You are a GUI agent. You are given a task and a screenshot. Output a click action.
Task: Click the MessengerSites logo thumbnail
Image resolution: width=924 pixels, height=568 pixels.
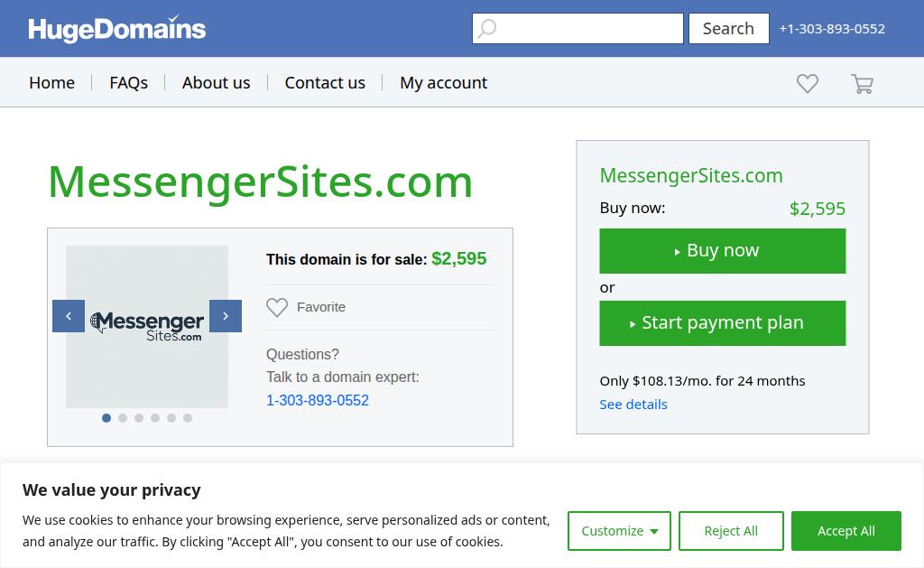coord(147,326)
